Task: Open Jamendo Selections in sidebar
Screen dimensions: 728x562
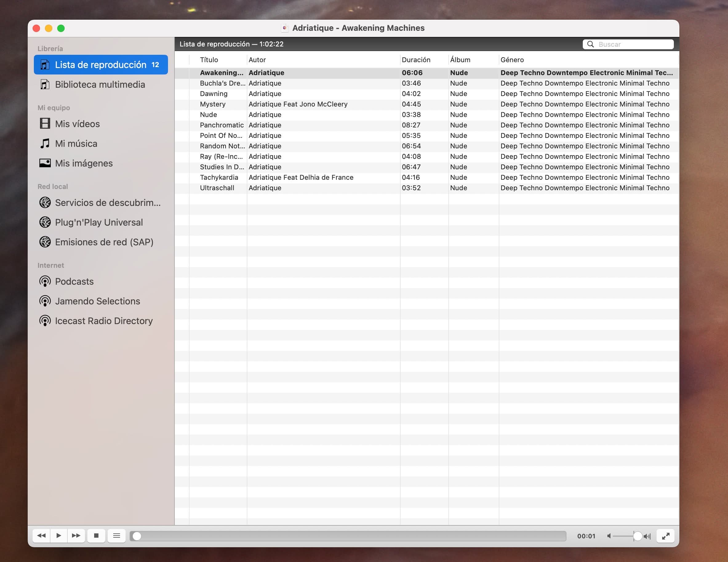Action: pyautogui.click(x=101, y=301)
